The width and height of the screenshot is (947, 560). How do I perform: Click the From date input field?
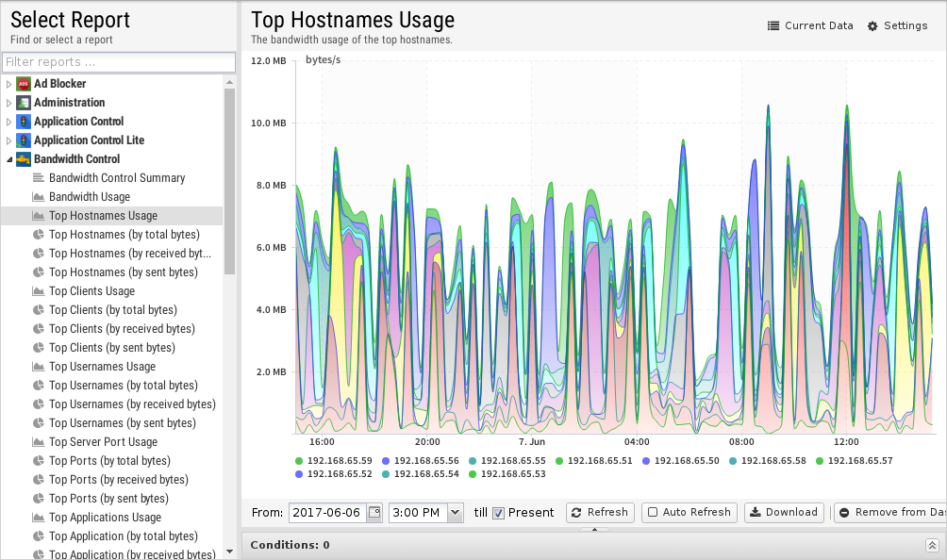[328, 512]
